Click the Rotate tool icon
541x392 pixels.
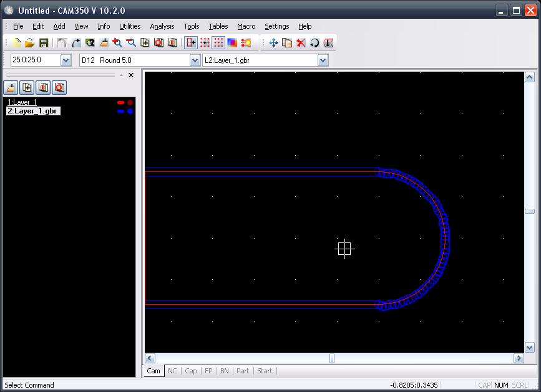(x=314, y=43)
